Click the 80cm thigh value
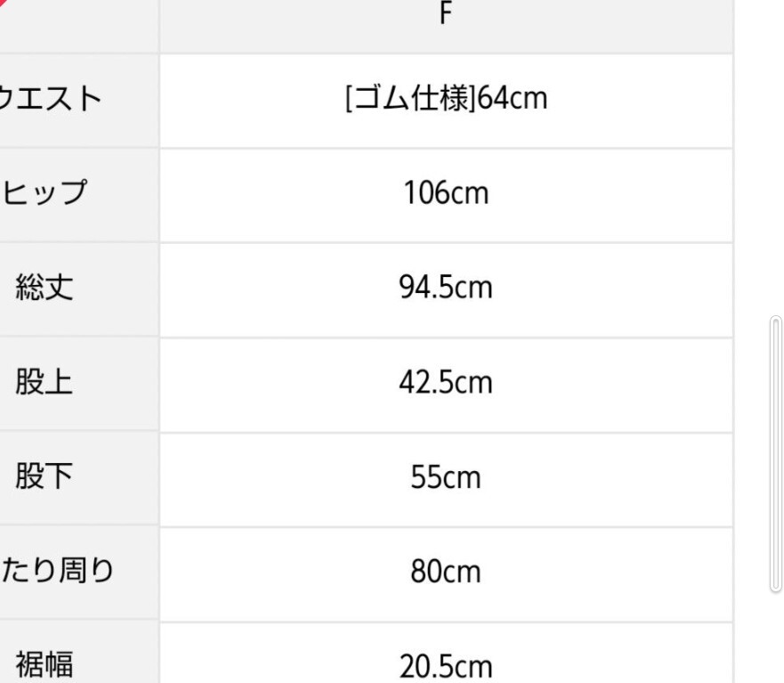This screenshot has height=683, width=784. coord(446,572)
